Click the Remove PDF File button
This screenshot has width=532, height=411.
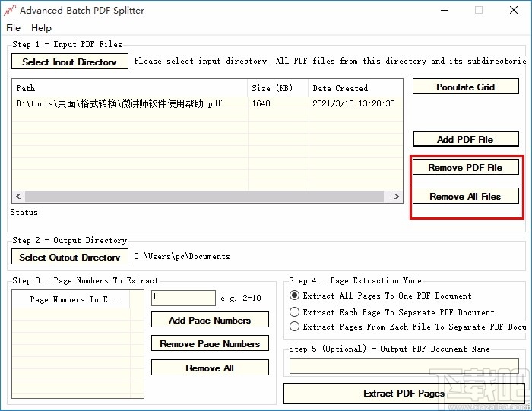pos(465,167)
